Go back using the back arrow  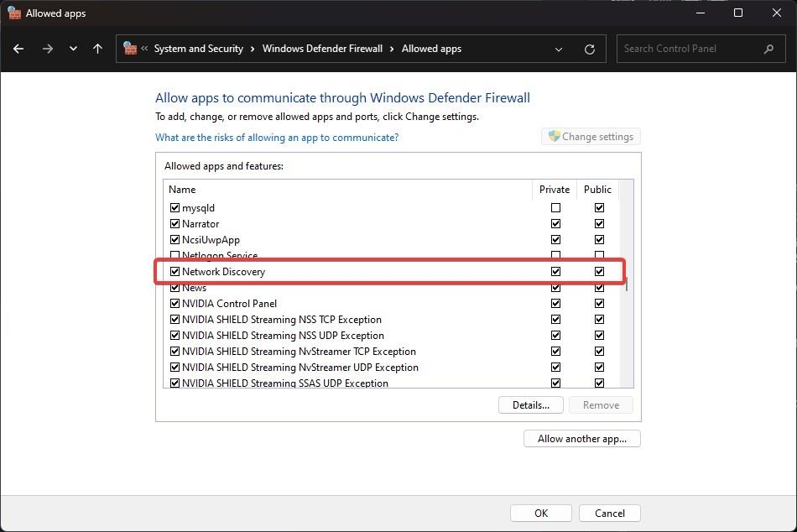coord(18,49)
